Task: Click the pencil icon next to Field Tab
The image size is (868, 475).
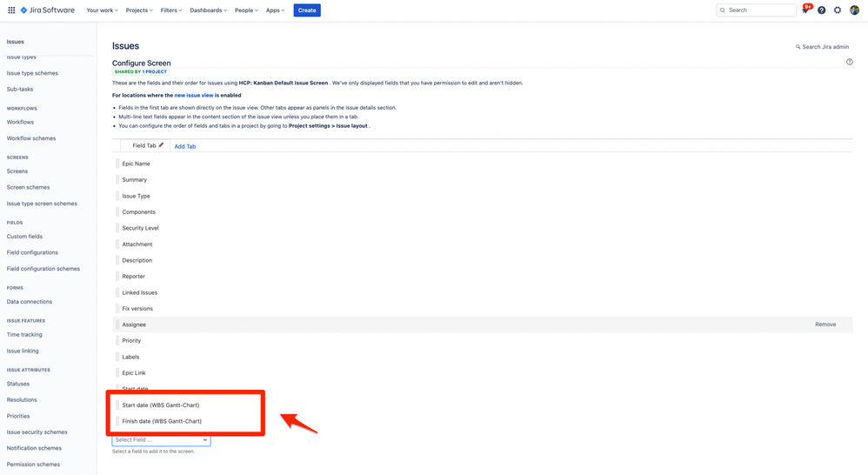Action: coord(161,145)
